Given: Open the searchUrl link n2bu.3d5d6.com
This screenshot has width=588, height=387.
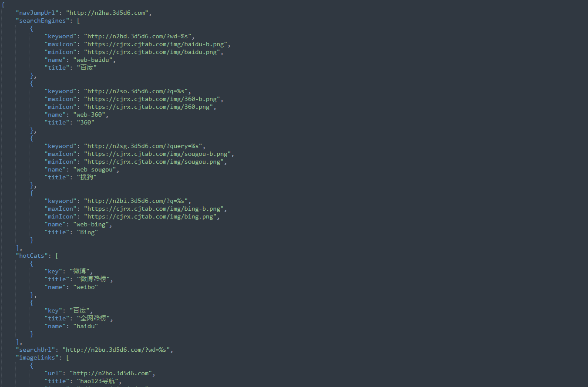Looking at the screenshot, I should pos(118,350).
